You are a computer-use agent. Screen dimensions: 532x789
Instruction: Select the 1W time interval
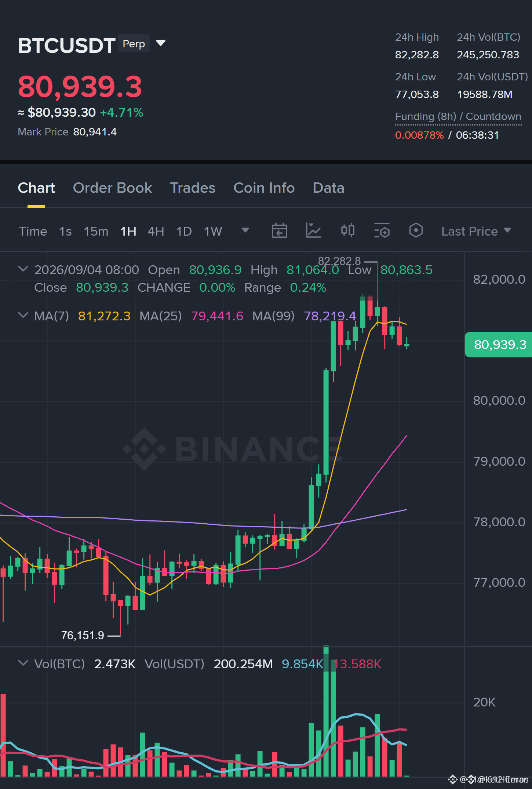pyautogui.click(x=213, y=232)
